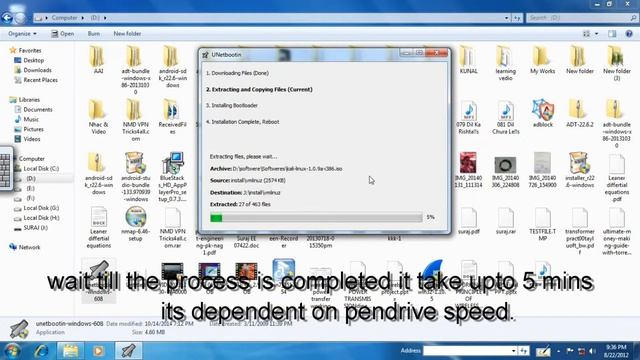Click Computer in the address breadcrumb

[64, 18]
